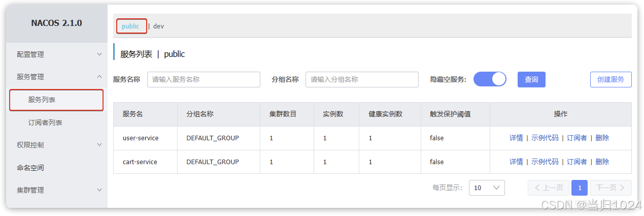
Task: Click 删除 for user-service
Action: (x=602, y=138)
